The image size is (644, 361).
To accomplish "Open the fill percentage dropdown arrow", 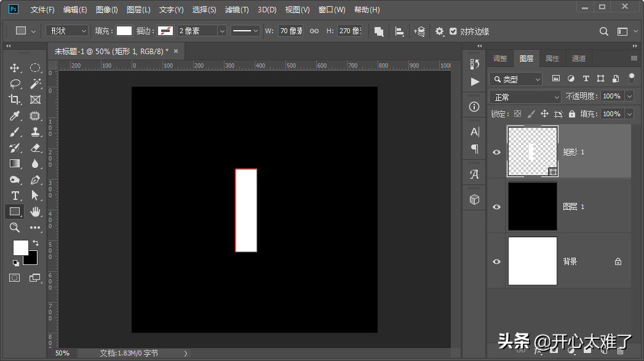I will [629, 114].
